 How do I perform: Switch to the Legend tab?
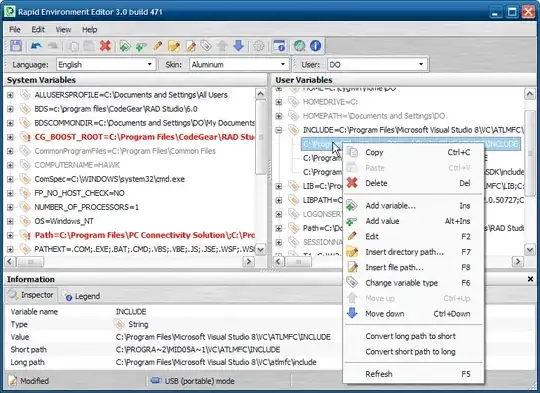click(x=82, y=296)
